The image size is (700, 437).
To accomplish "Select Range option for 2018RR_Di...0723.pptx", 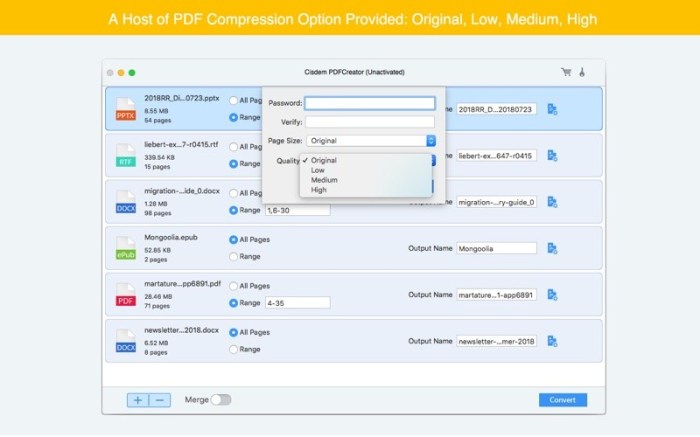I will tap(233, 117).
